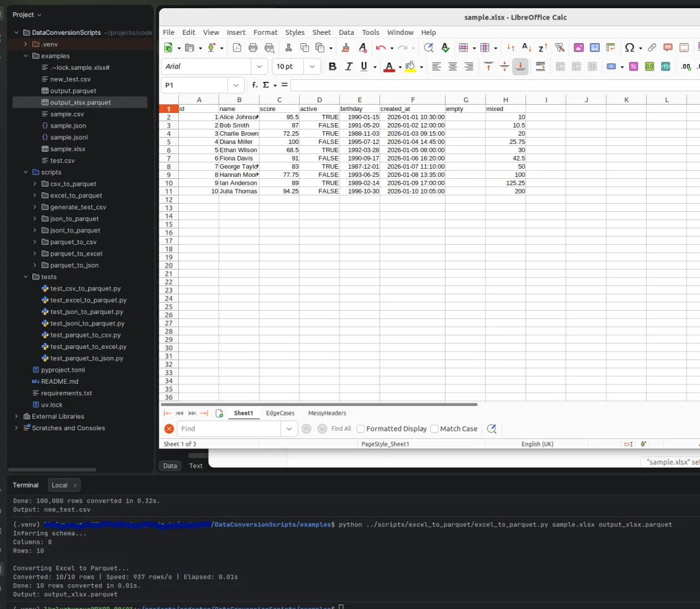Apply yellow background color swatch

(x=410, y=67)
